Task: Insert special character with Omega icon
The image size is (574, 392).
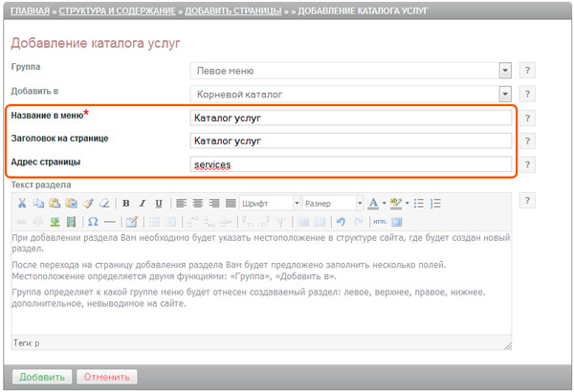Action: [x=93, y=222]
